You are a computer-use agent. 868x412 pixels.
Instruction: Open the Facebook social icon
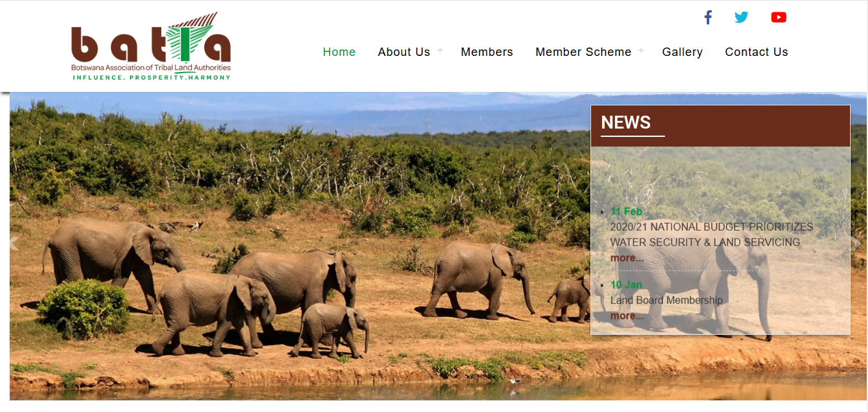pos(708,17)
